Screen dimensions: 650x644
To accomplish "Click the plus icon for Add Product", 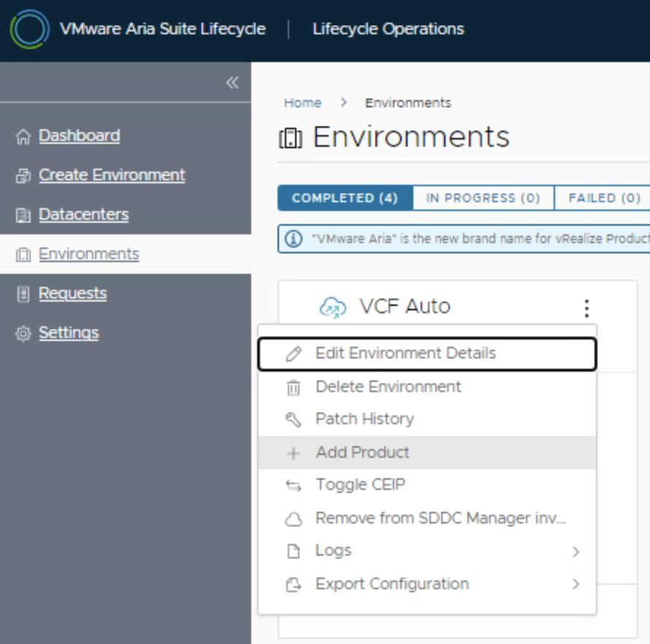I will click(x=294, y=453).
